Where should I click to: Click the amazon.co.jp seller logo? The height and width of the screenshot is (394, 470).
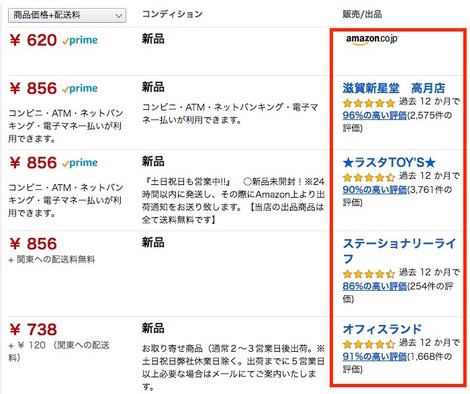pos(372,39)
